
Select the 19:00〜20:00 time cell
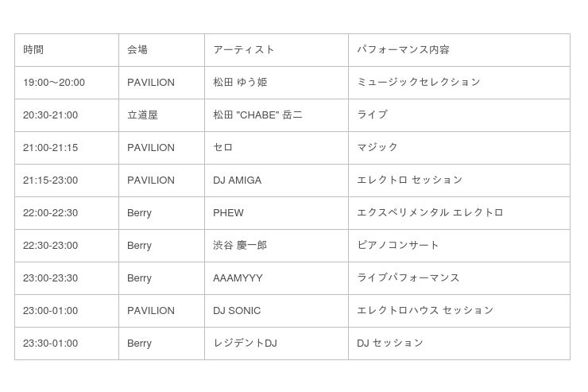coord(54,83)
